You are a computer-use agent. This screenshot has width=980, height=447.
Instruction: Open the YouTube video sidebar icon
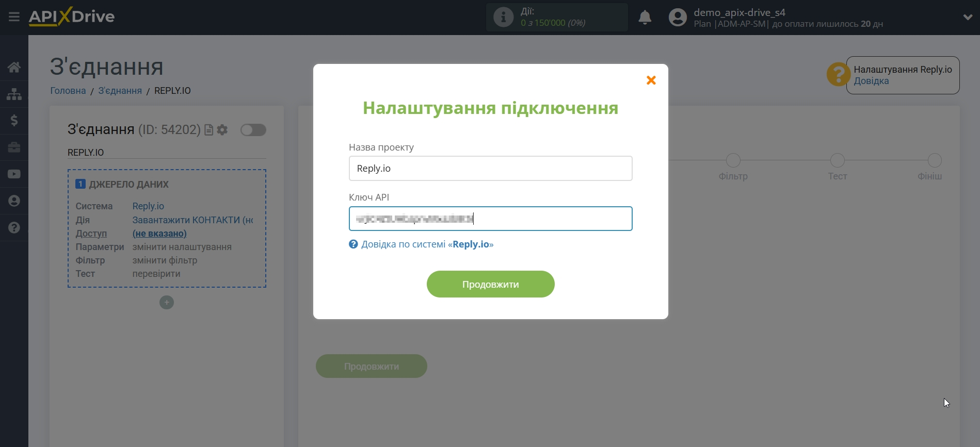14,174
